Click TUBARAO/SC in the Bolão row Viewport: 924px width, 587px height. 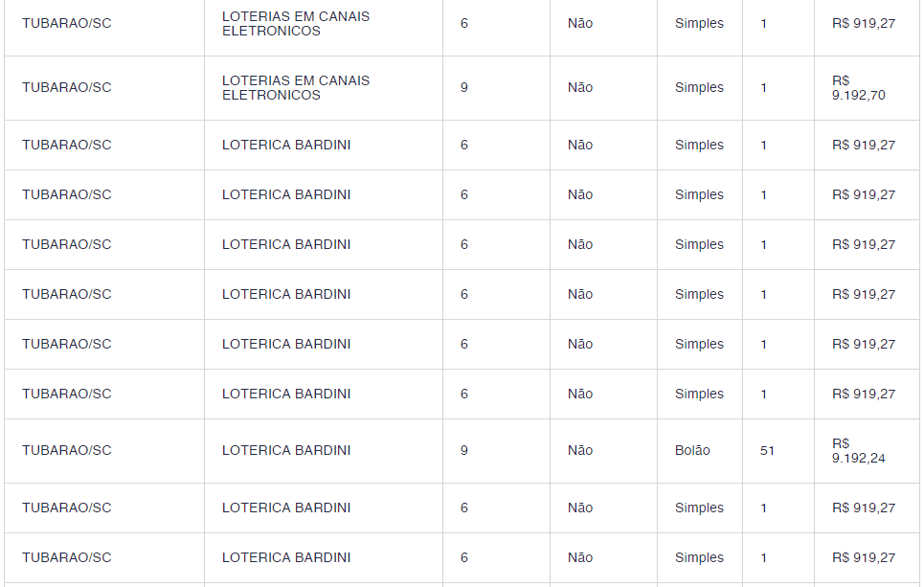67,451
